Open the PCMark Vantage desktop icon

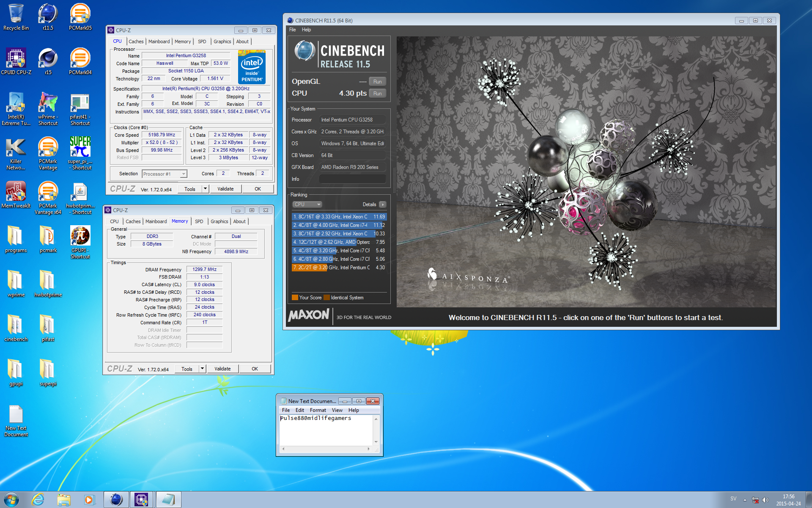[48, 153]
